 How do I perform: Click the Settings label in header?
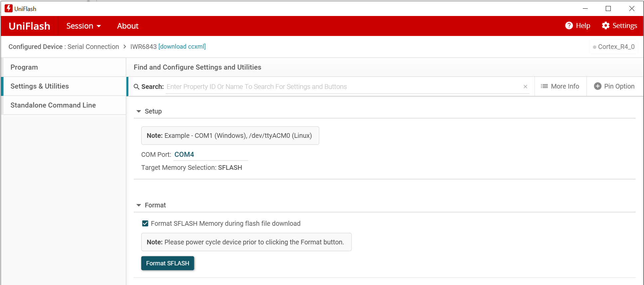tap(625, 26)
